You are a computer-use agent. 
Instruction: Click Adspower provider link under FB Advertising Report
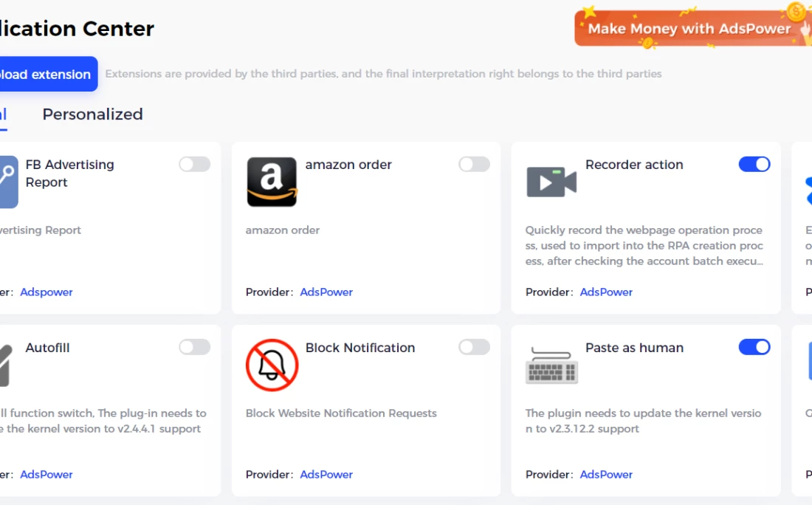(x=47, y=292)
